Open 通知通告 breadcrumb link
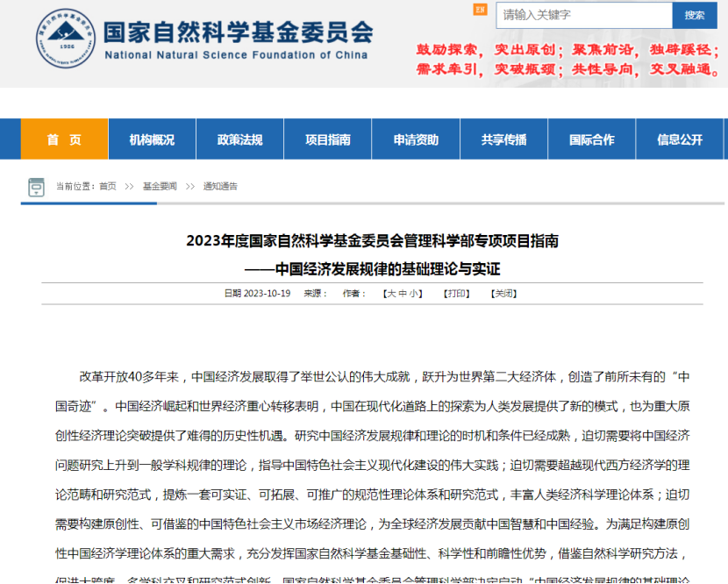 [x=220, y=187]
